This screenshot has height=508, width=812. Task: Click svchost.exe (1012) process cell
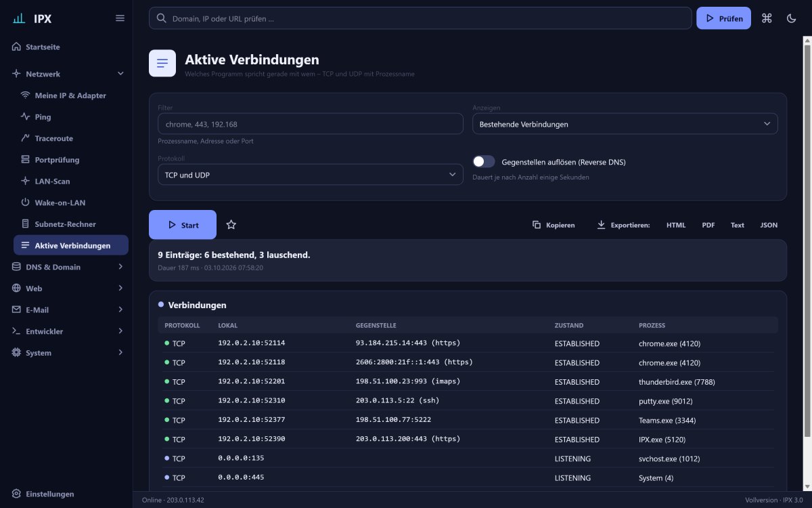pos(669,459)
